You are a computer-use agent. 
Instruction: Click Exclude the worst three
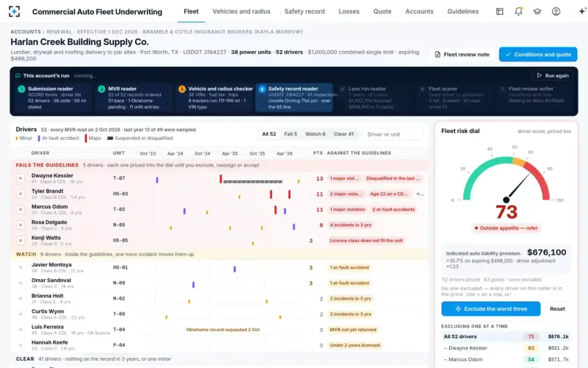pos(490,309)
